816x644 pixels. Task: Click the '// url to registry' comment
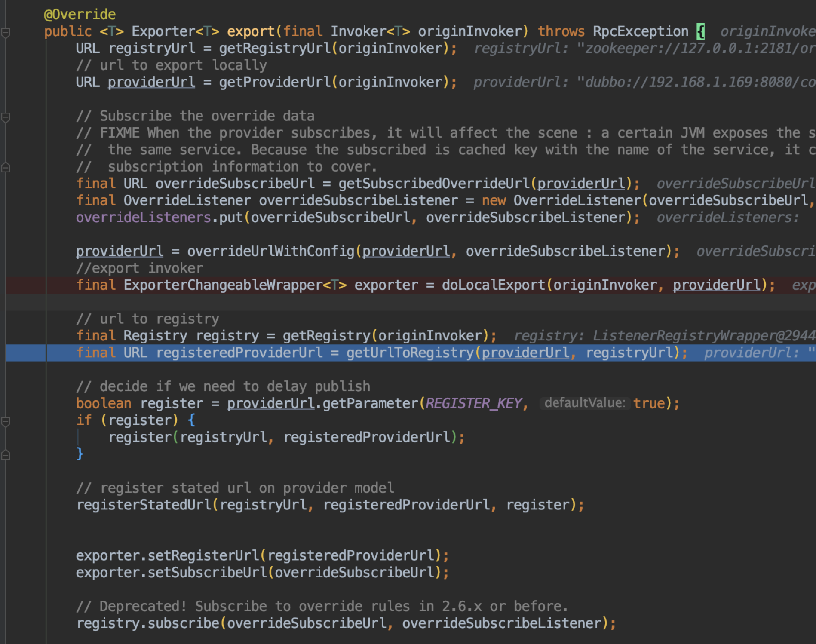(x=147, y=319)
